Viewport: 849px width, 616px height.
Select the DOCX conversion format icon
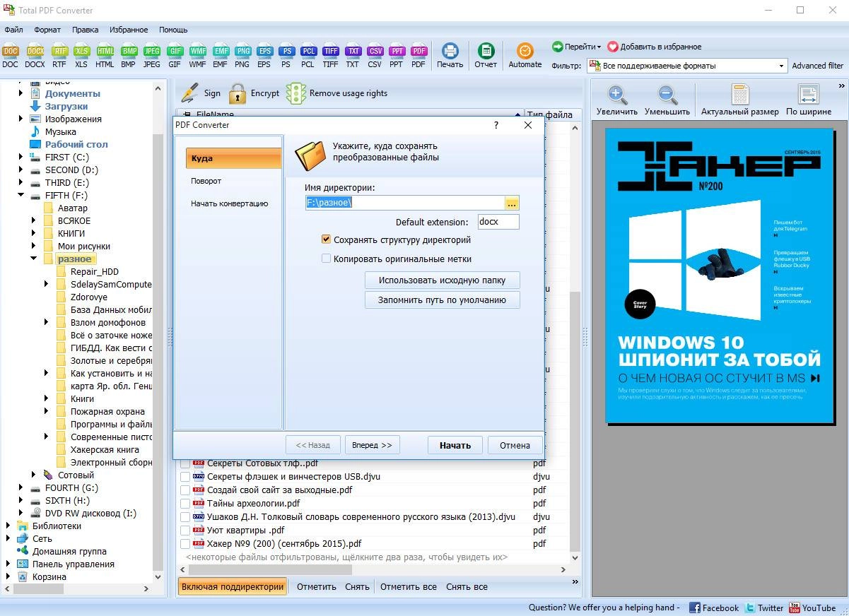click(35, 55)
